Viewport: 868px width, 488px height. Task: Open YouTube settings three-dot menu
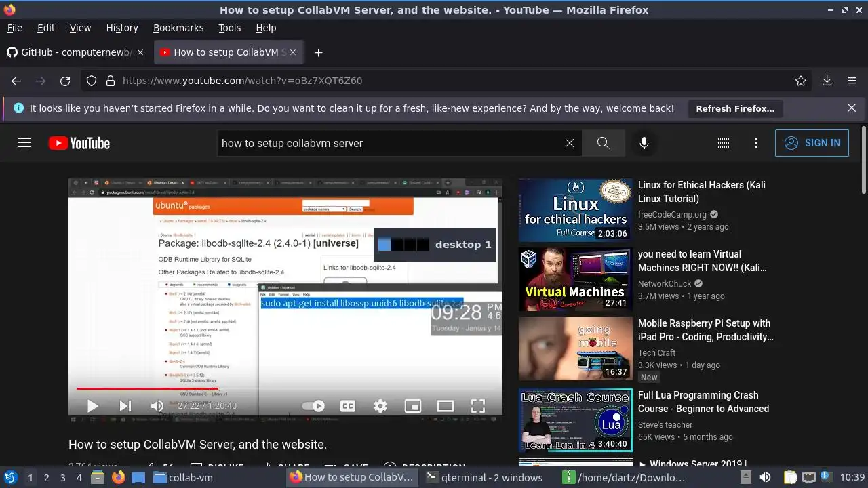(x=756, y=143)
